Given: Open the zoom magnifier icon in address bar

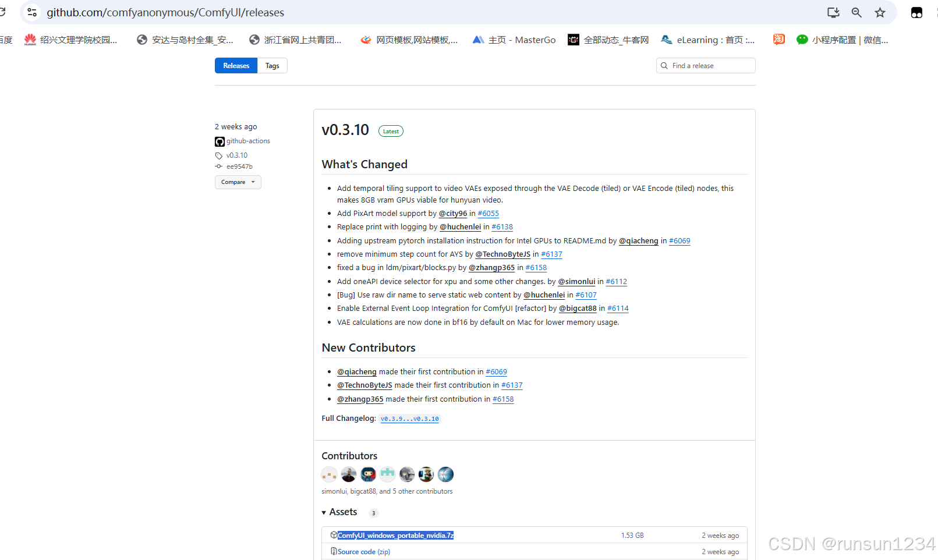Looking at the screenshot, I should pyautogui.click(x=856, y=12).
